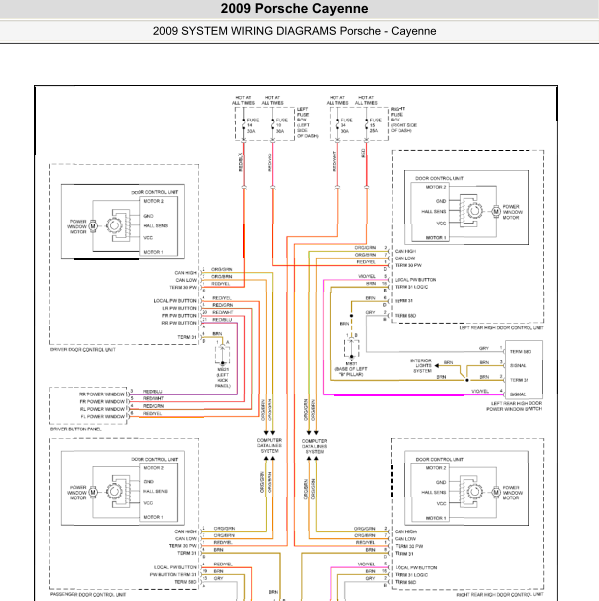Click the motor symbol in driver door control unit
Screen dimensions: 599x601
coord(93,226)
